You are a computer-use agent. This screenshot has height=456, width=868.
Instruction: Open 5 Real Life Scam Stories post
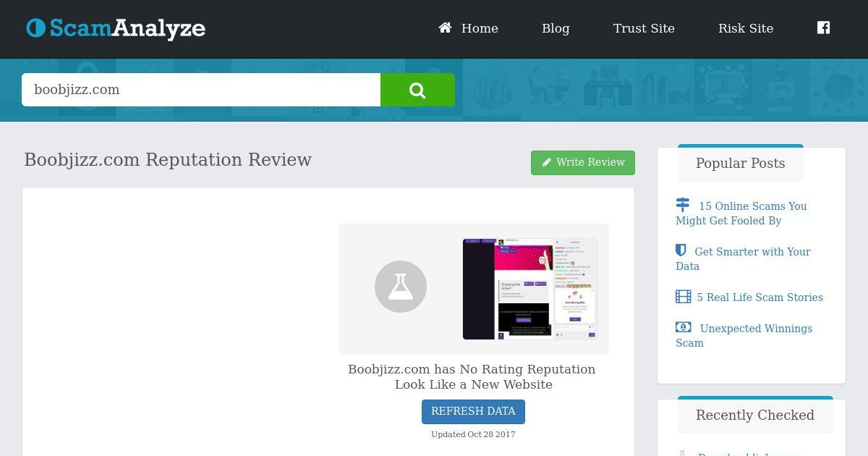(759, 297)
